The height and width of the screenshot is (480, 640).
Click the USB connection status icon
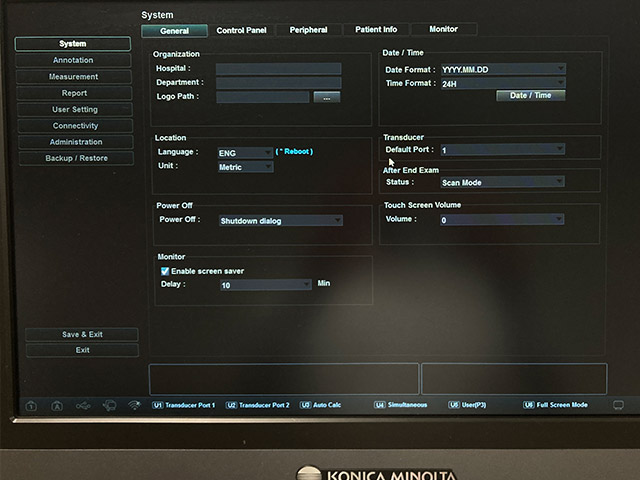click(82, 405)
